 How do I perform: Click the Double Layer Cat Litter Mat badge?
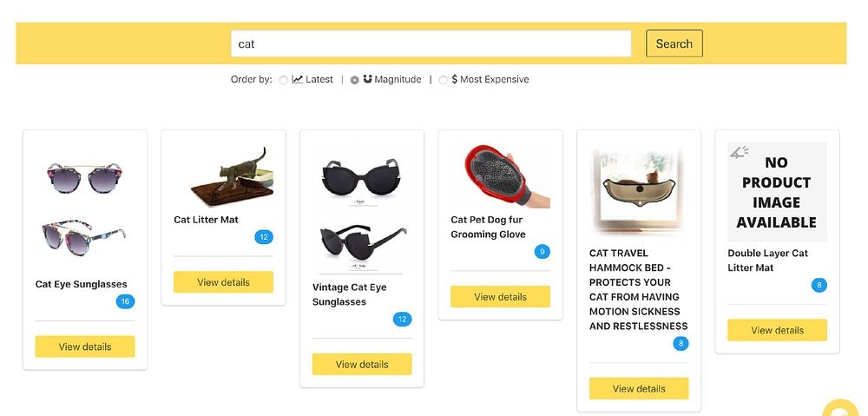pos(819,285)
